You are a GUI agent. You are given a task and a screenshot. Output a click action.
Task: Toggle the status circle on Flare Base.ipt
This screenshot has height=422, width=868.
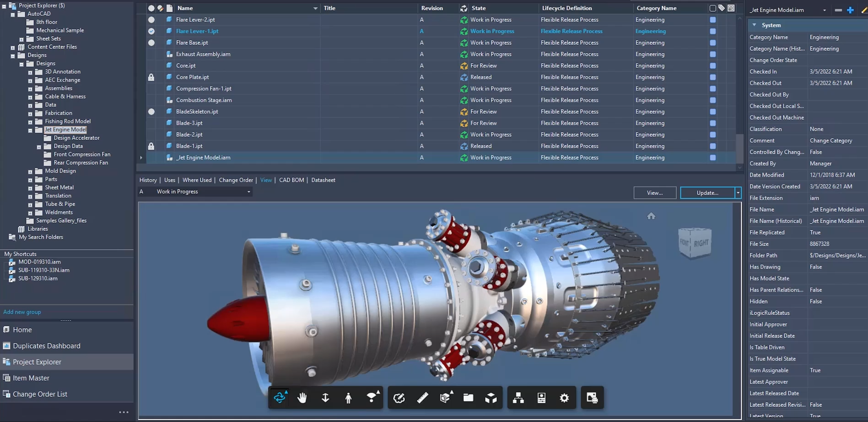click(151, 43)
